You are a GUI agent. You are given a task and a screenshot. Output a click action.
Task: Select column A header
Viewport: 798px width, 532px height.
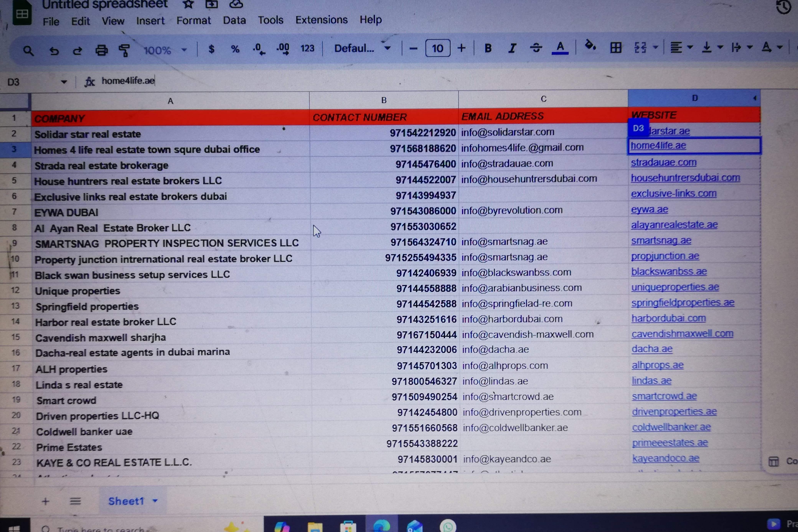pos(170,101)
